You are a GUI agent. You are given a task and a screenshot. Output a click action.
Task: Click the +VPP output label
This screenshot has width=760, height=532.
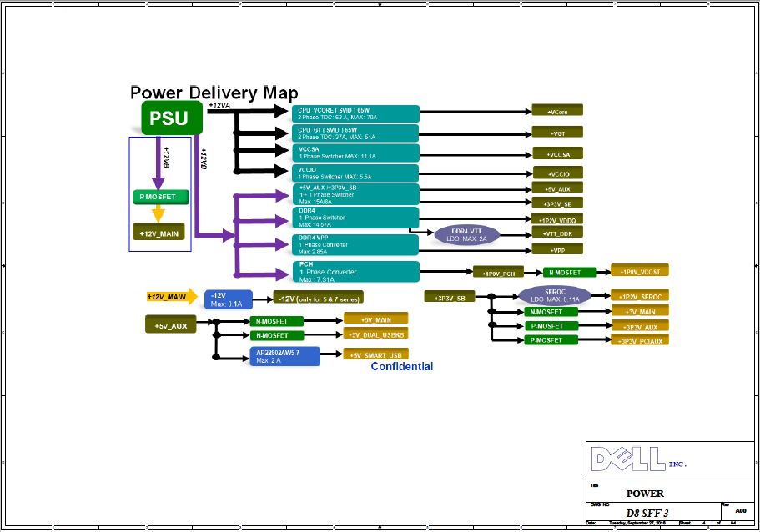point(557,249)
